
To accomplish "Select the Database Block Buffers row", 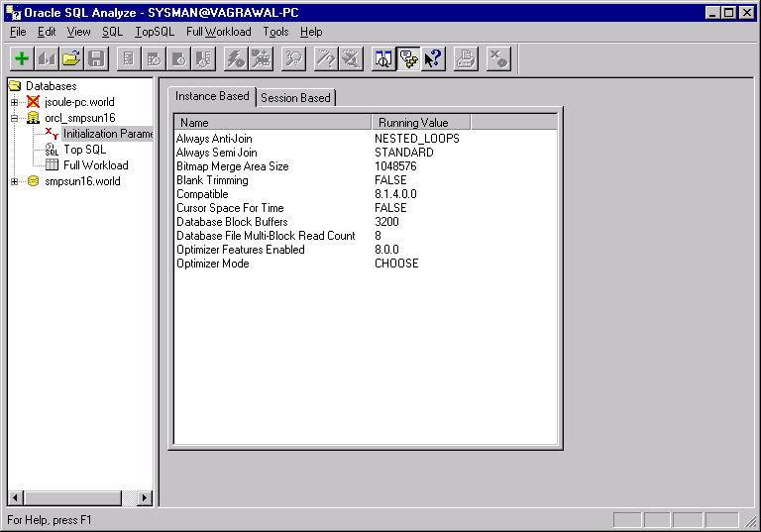I will tap(366, 222).
